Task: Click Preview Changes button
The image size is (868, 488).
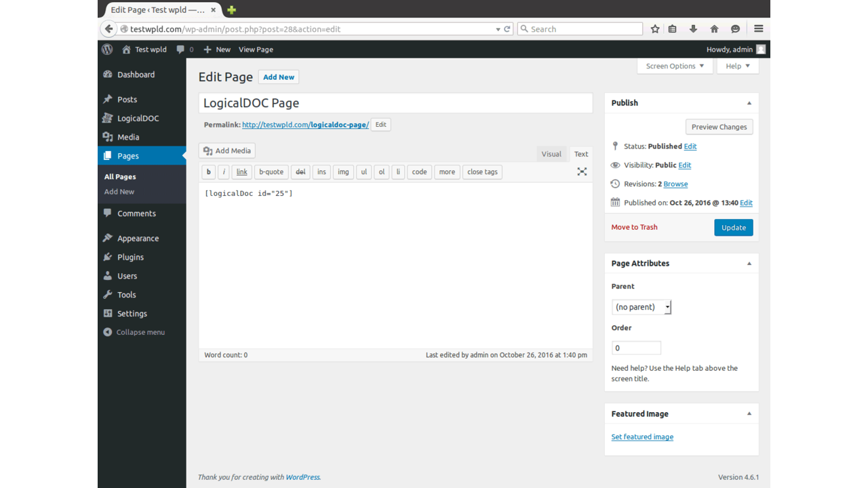Action: point(719,127)
